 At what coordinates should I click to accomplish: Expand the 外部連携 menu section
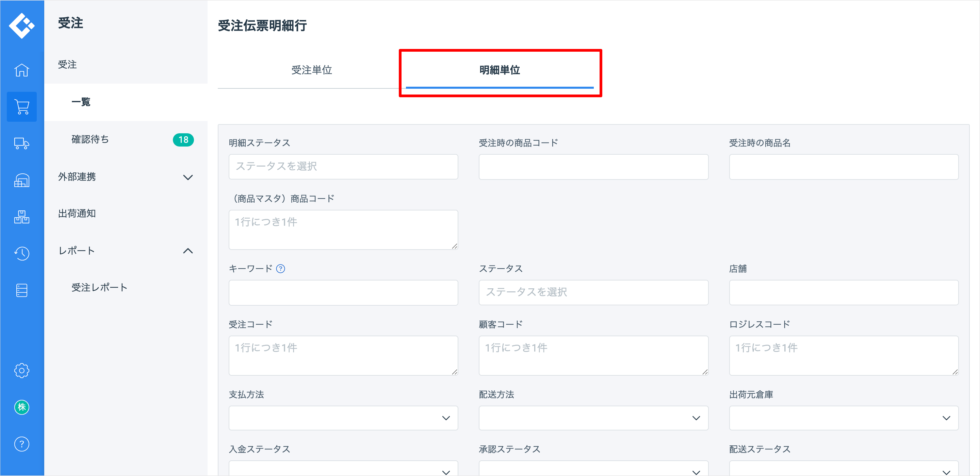pyautogui.click(x=126, y=177)
